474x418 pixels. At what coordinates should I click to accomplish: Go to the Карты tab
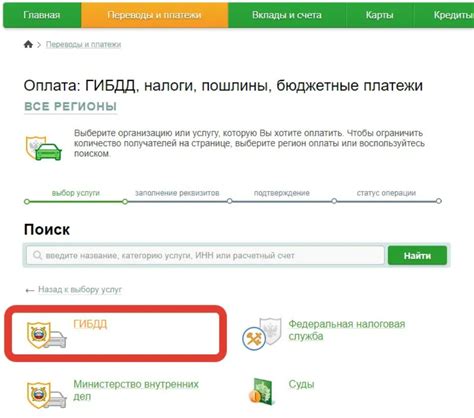coord(380,15)
